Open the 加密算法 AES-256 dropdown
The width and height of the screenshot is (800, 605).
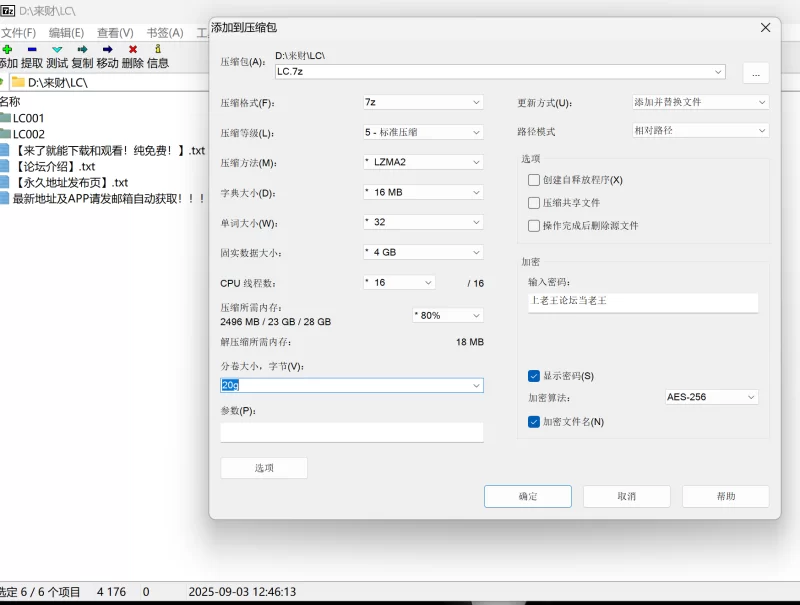tap(711, 397)
